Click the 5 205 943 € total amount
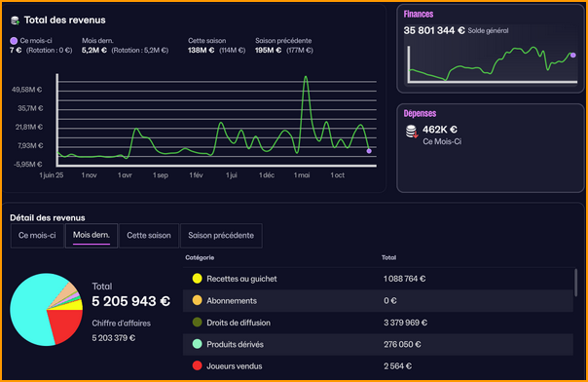Viewport: 588px width, 382px height. click(x=131, y=301)
